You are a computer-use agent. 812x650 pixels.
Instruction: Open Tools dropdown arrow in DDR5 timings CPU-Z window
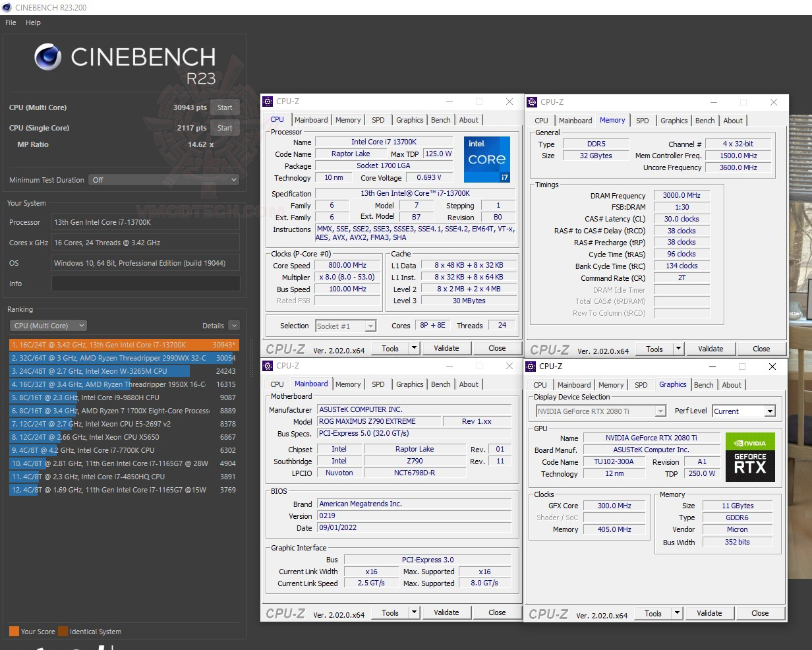(x=678, y=349)
